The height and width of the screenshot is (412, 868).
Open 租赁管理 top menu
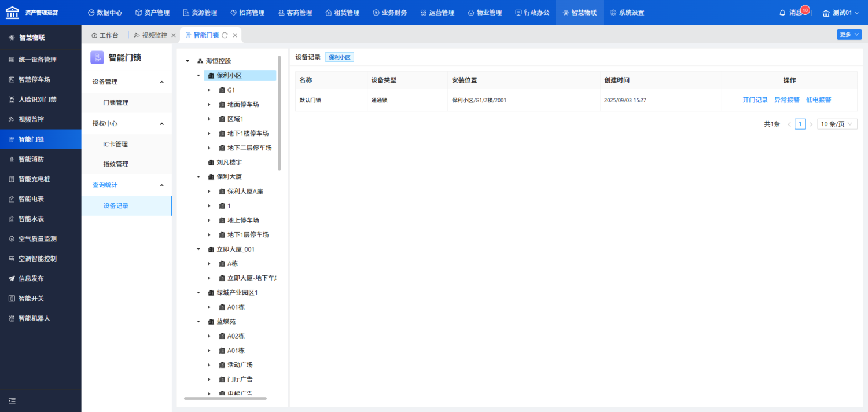342,13
